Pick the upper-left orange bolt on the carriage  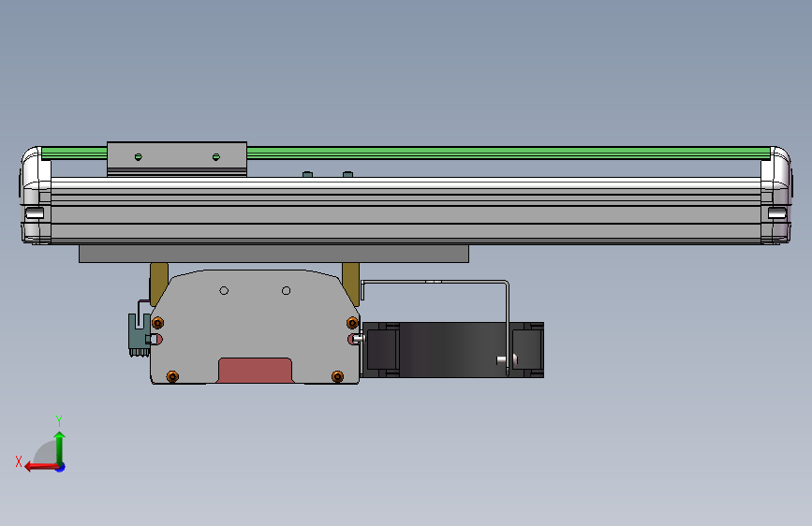pyautogui.click(x=158, y=323)
